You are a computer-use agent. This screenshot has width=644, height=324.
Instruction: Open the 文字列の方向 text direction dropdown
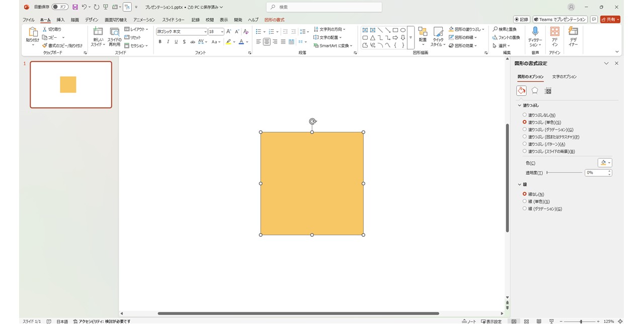tap(330, 29)
